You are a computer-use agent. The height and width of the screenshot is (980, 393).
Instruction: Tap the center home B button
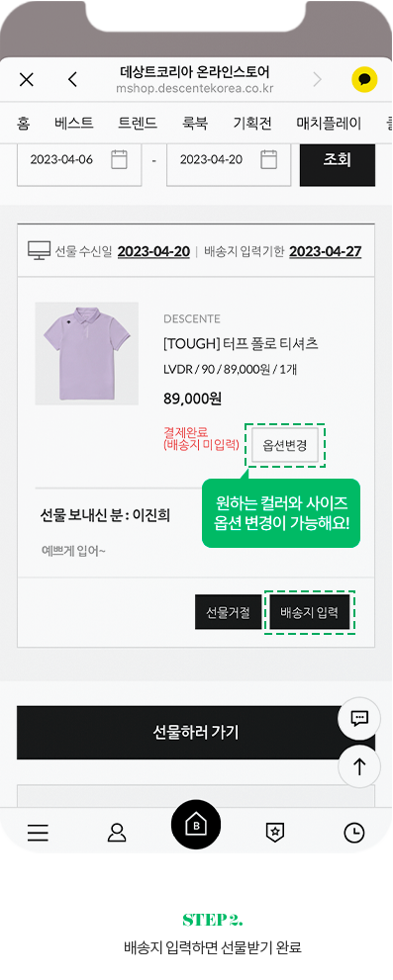(196, 825)
